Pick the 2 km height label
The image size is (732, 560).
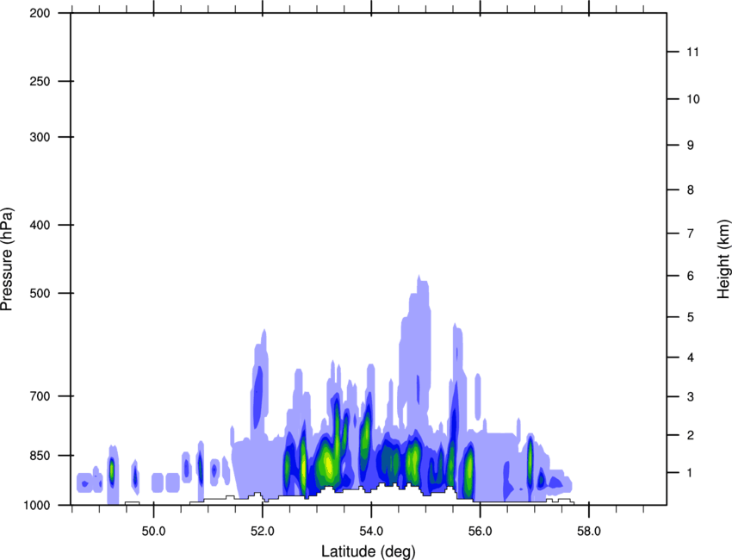pos(690,435)
